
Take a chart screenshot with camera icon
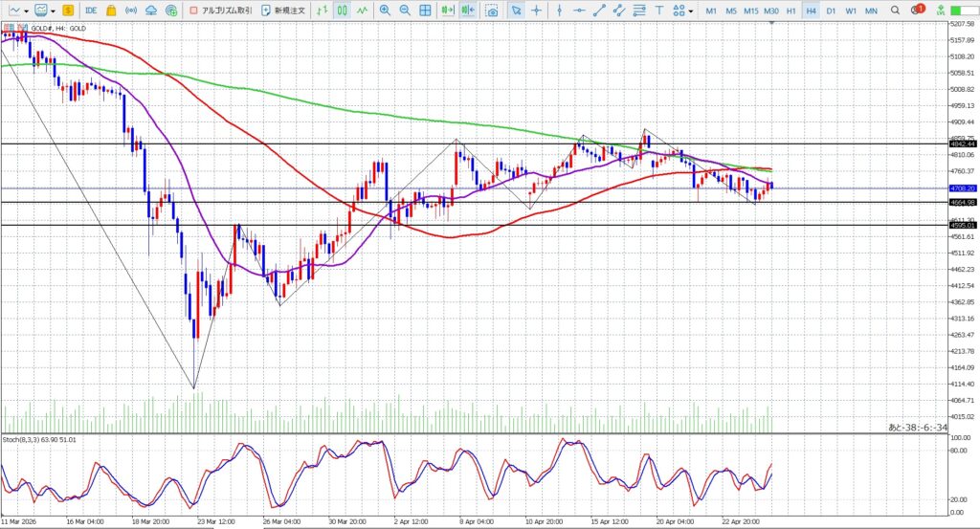[491, 11]
